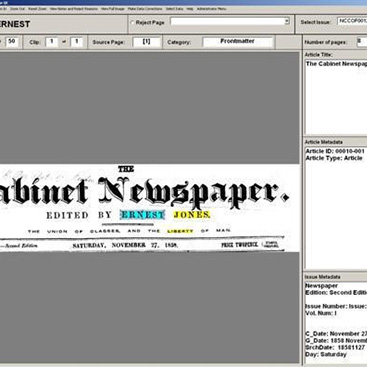Expand the reject reason dropdown arrow
Image resolution: width=367 pixels, height=367 pixels.
(287, 21)
